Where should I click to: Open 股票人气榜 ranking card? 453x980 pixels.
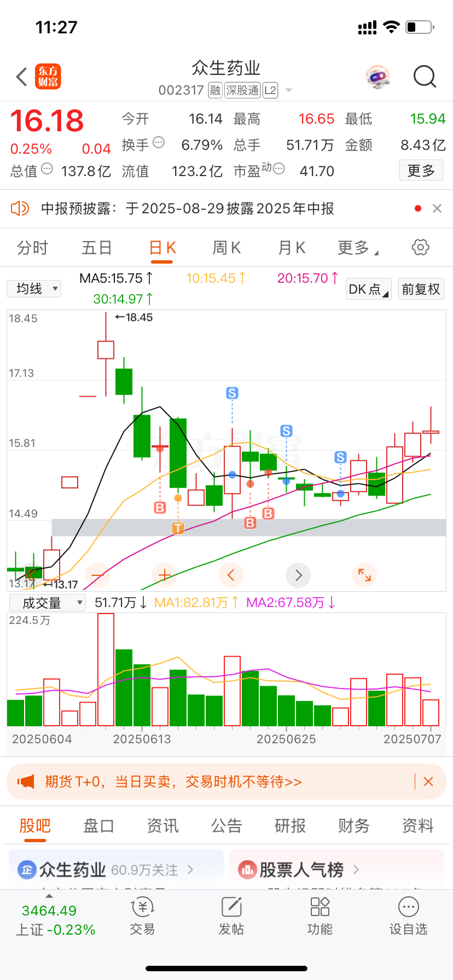(336, 869)
